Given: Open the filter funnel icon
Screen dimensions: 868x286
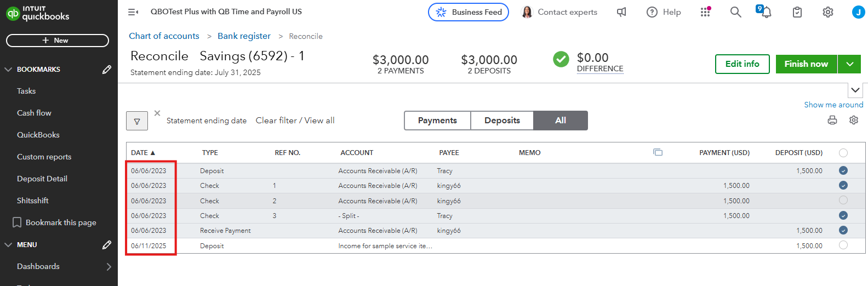Looking at the screenshot, I should (x=137, y=121).
